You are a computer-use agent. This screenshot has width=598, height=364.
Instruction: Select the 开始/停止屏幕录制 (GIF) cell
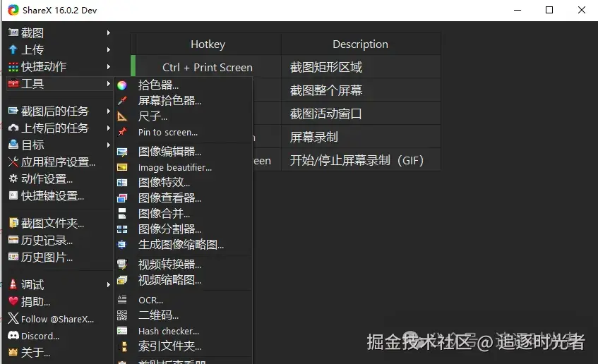click(361, 160)
